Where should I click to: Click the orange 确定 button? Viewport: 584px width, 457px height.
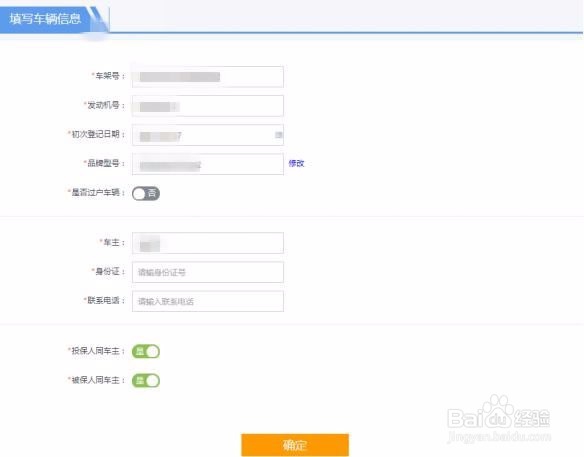click(295, 445)
